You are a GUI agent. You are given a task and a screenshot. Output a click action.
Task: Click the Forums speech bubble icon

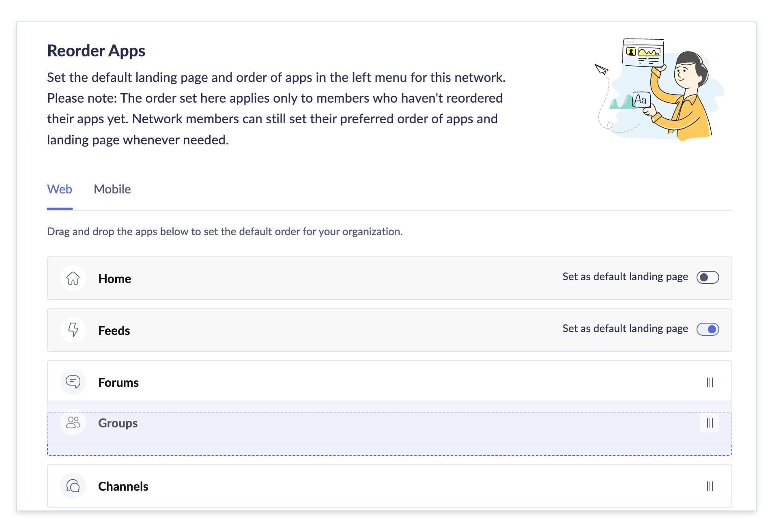[x=73, y=382]
